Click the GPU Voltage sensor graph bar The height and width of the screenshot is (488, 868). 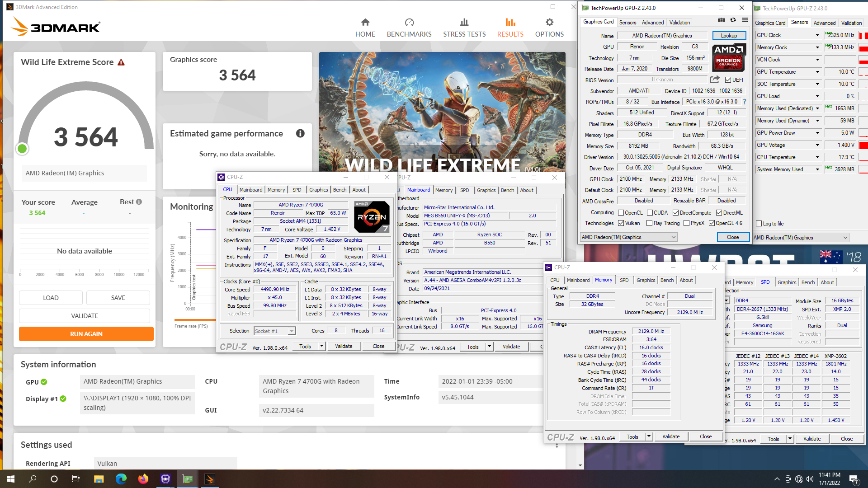(x=863, y=145)
